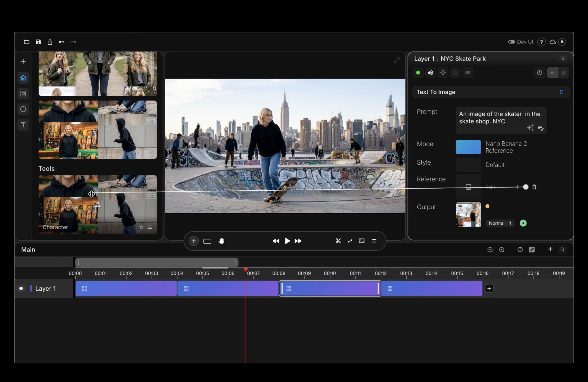Click the export share icon
588x382 pixels.
(x=50, y=42)
